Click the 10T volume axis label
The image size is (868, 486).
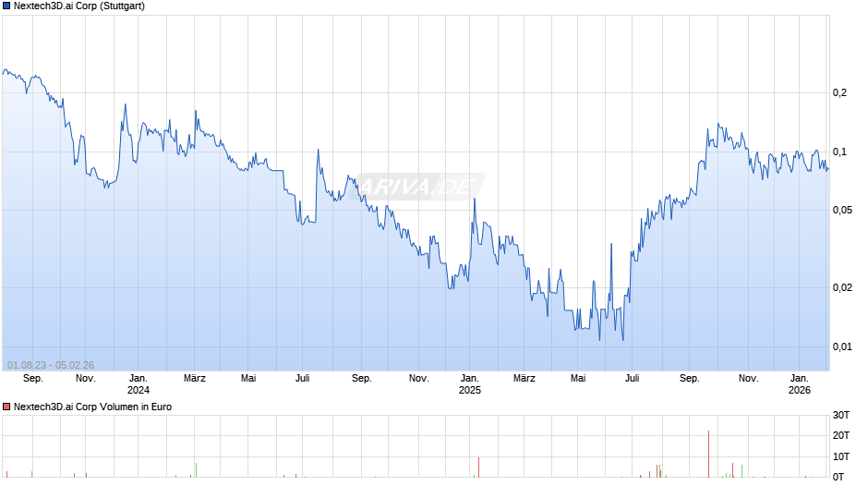pyautogui.click(x=841, y=456)
